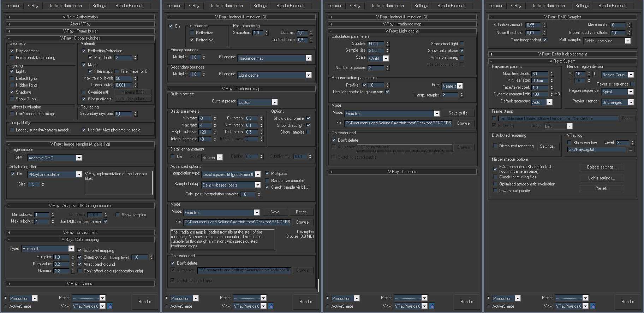Enable Store direct light checkbox
The width and height of the screenshot is (644, 313).
462,44
